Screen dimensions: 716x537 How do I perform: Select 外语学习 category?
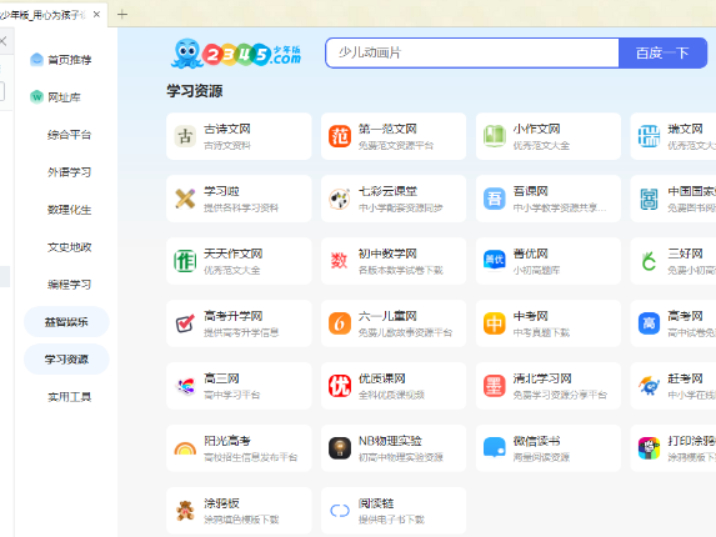pyautogui.click(x=69, y=172)
